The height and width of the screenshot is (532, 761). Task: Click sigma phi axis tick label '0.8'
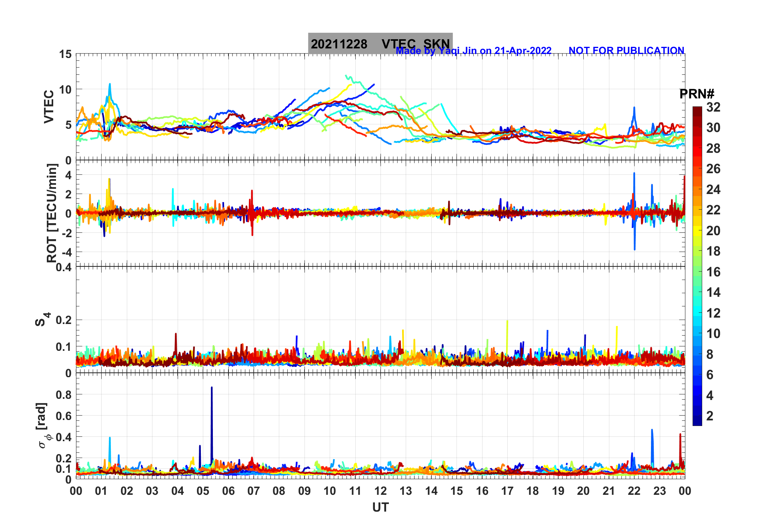coord(64,395)
